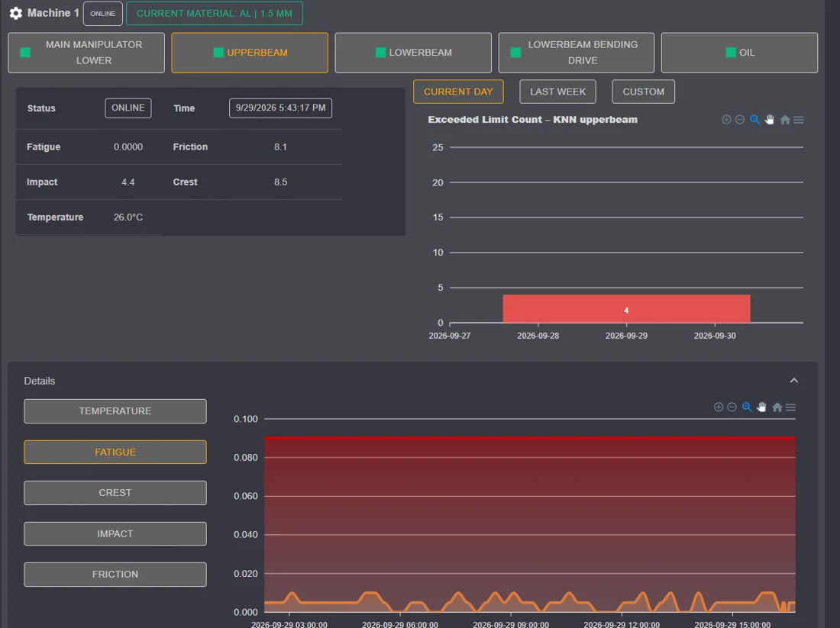Click green status square on Main Manipulator tab
Image resolution: width=840 pixels, height=628 pixels.
tap(25, 53)
